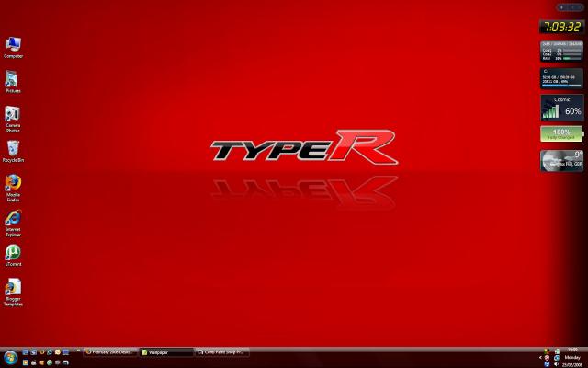Open the Blogger Templates desktop file
The image size is (588, 368).
click(13, 293)
